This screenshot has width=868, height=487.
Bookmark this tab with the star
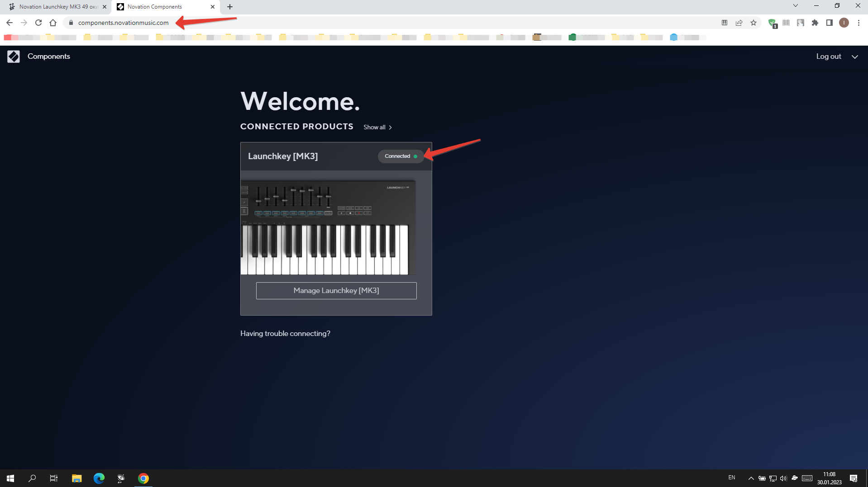[x=754, y=23]
